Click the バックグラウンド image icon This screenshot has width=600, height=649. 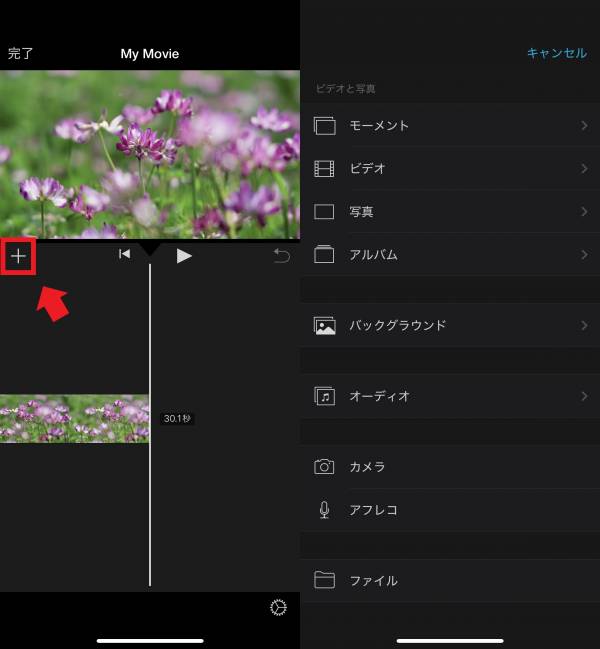[x=324, y=326]
